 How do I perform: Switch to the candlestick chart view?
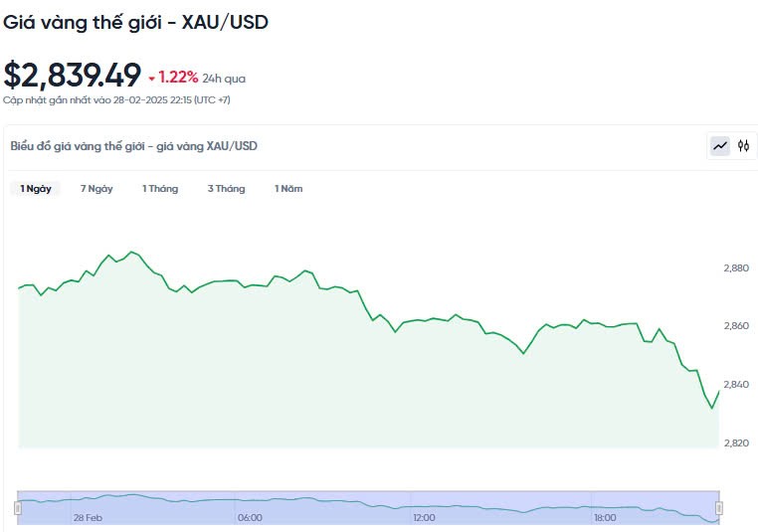743,146
